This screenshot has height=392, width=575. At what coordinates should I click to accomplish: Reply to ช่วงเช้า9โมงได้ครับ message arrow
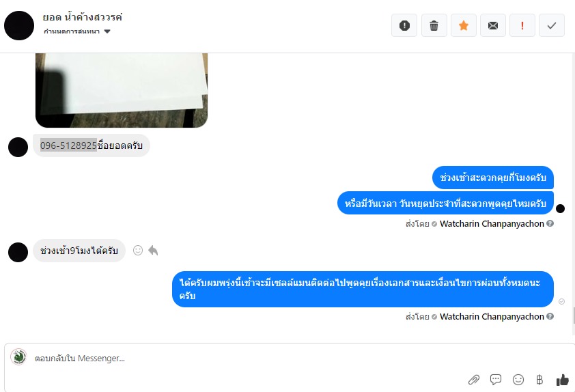pos(153,251)
